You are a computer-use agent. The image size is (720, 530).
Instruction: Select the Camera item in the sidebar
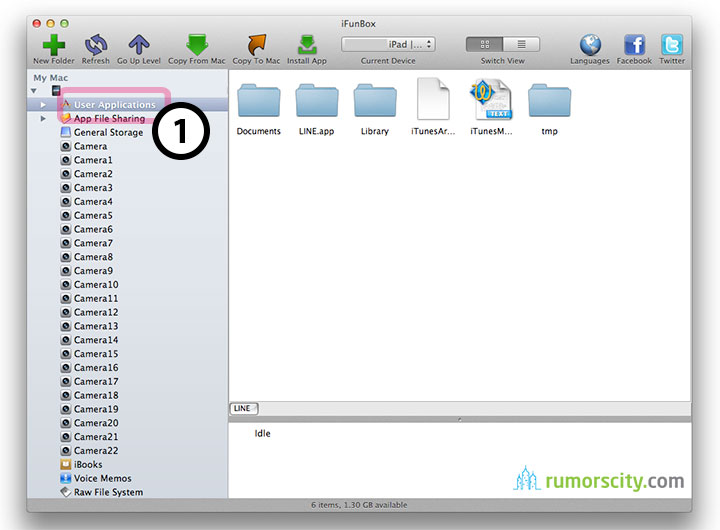(90, 146)
